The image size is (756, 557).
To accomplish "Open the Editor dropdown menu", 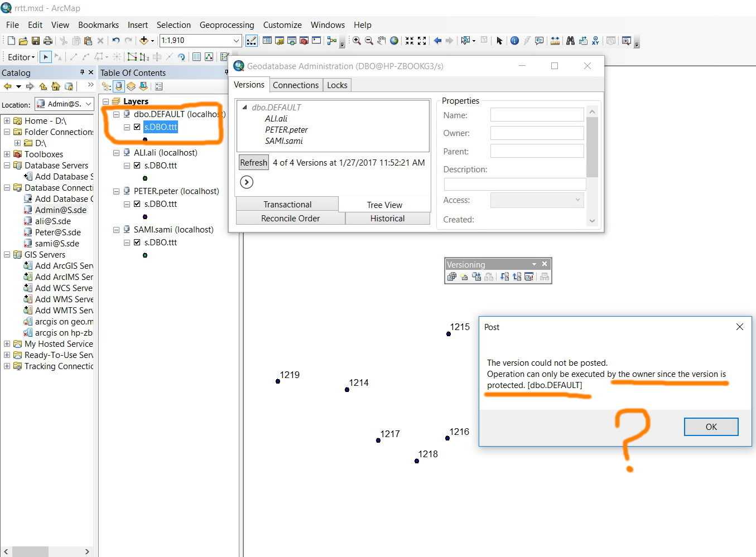I will [21, 57].
